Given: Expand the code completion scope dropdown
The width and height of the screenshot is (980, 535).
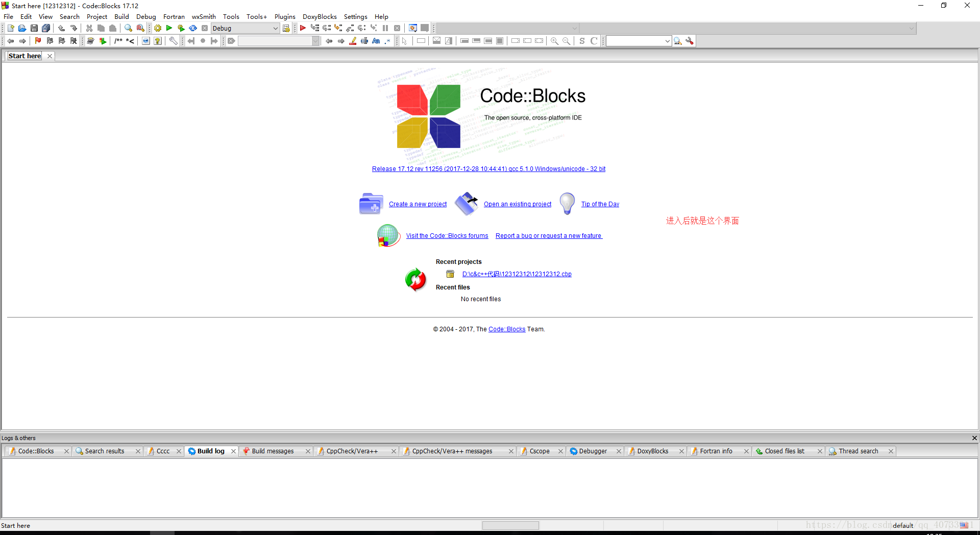Looking at the screenshot, I should coord(575,28).
